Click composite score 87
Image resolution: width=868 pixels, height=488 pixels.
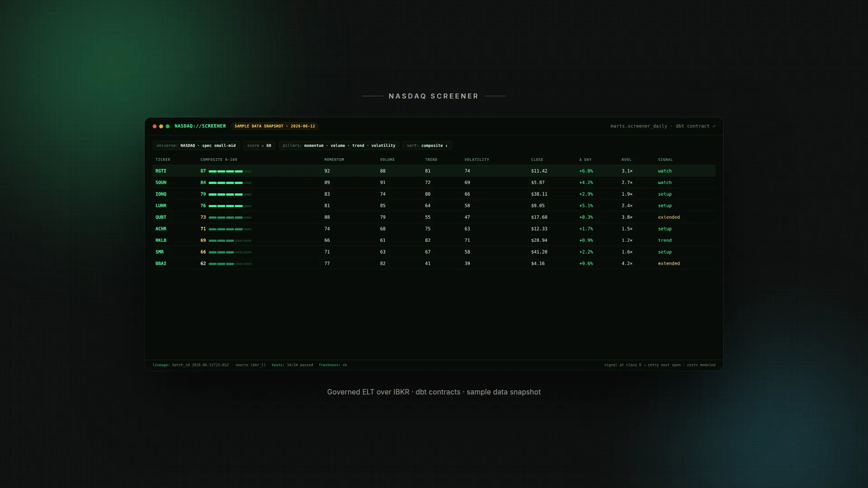point(203,171)
